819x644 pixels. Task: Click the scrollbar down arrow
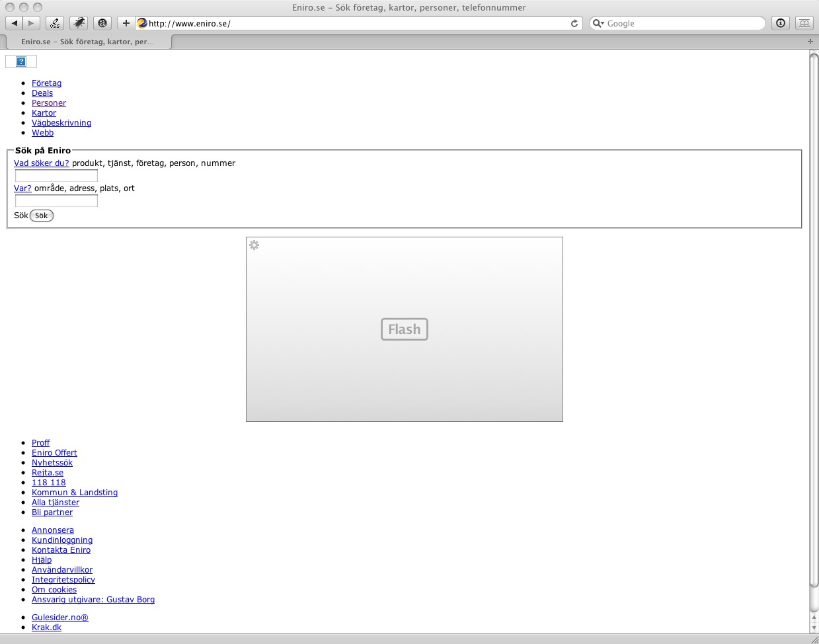814,629
